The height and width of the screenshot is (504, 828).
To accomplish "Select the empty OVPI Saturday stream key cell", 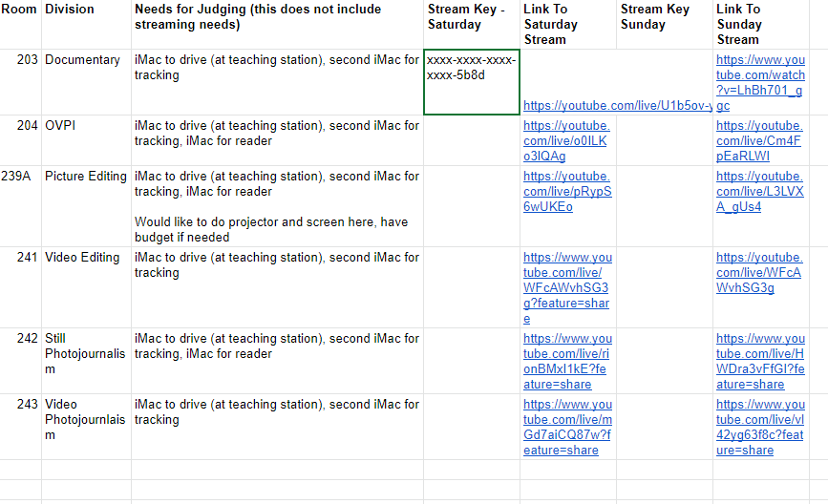I will 472,140.
